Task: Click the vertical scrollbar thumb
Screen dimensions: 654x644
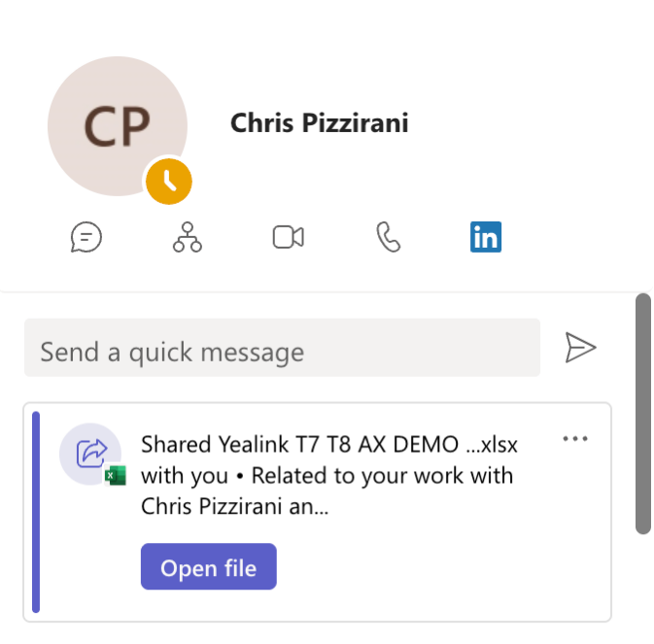Action: pyautogui.click(x=643, y=414)
